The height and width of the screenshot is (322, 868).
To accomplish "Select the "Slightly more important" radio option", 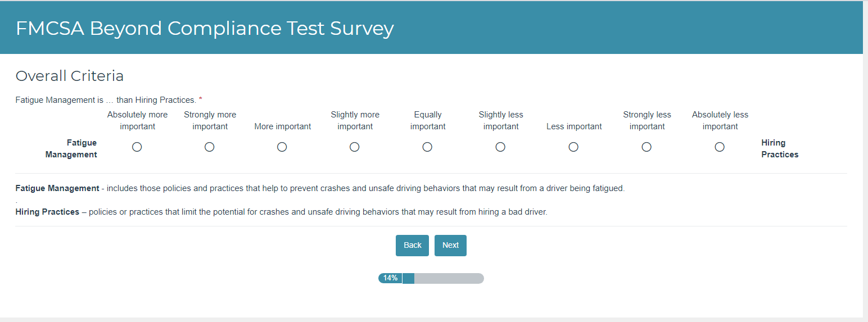I will click(x=355, y=147).
